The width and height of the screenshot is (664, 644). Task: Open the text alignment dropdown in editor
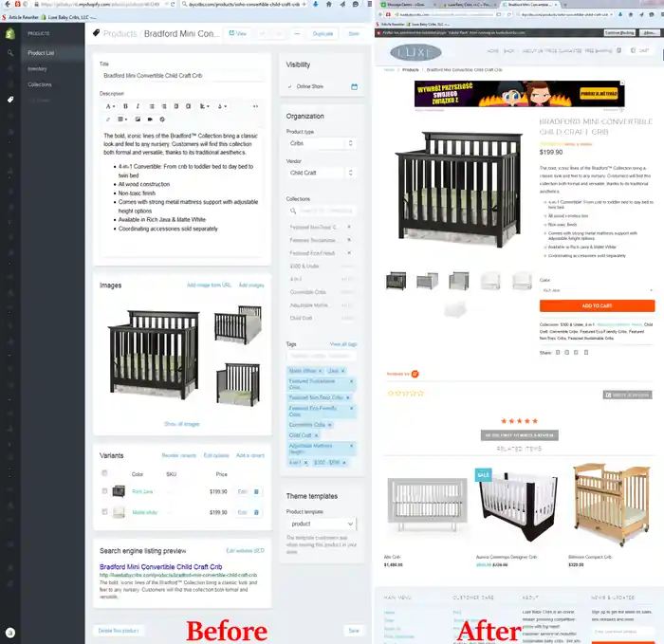(x=205, y=106)
